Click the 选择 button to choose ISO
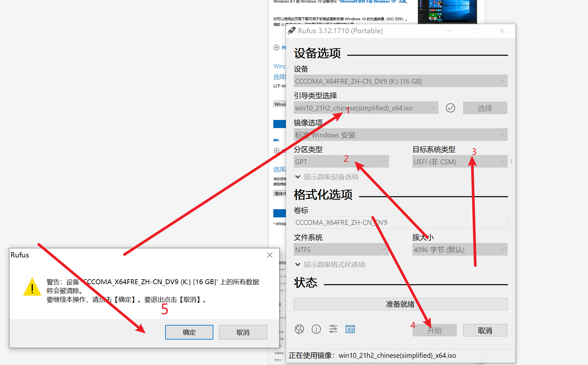This screenshot has height=365, width=588. 485,108
